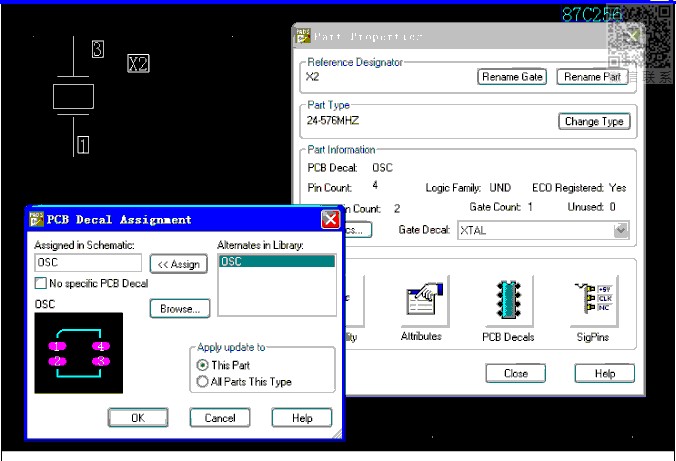The height and width of the screenshot is (461, 676).
Task: Click the PCB Decal Assignment title icon
Action: pyautogui.click(x=36, y=219)
